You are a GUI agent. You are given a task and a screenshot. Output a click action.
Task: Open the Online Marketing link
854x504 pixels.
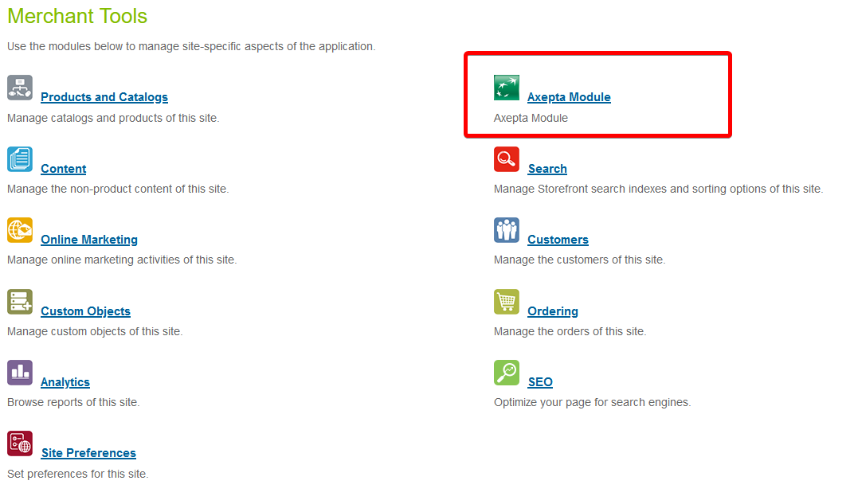[89, 240]
